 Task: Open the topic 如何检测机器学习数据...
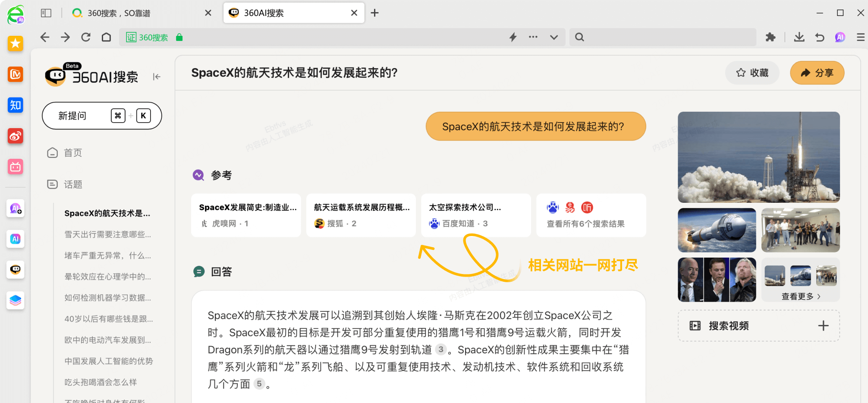pyautogui.click(x=108, y=298)
